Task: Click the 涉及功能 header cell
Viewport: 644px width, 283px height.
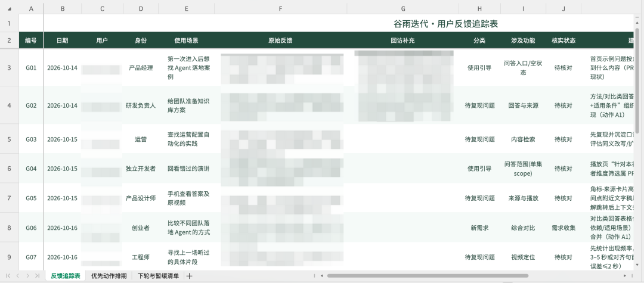Action: [x=524, y=41]
